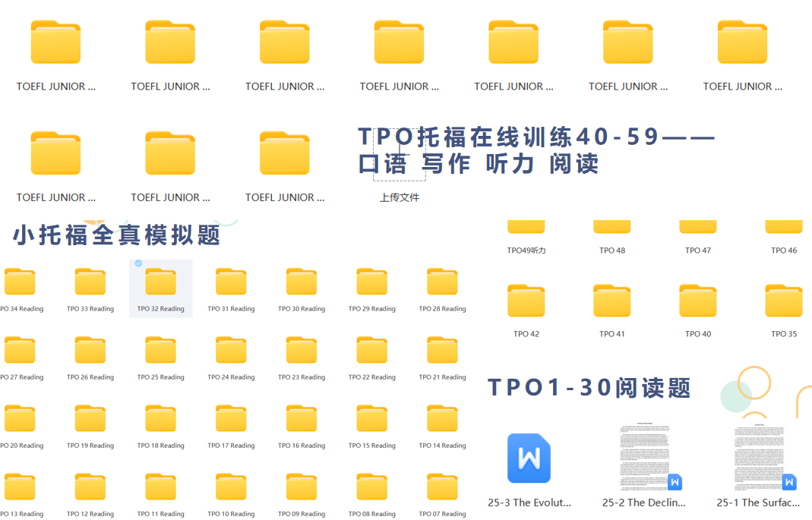Viewport: 812px width, 520px height.
Task: Open the TPO 35 folder
Action: [x=783, y=301]
